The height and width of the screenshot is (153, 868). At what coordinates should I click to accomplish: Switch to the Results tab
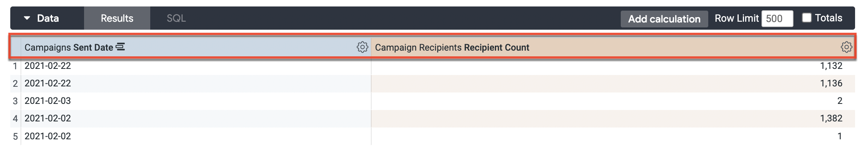[x=117, y=18]
